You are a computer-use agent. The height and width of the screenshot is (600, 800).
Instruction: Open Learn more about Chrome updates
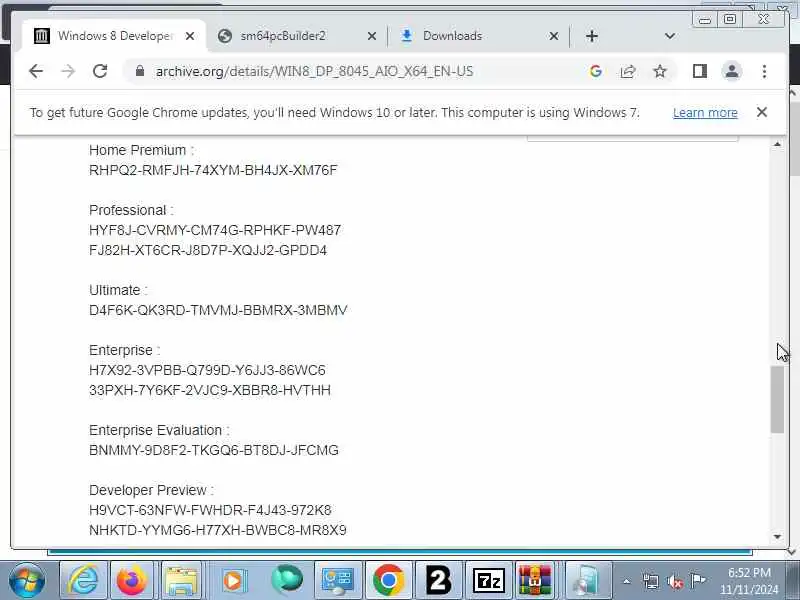pos(705,113)
